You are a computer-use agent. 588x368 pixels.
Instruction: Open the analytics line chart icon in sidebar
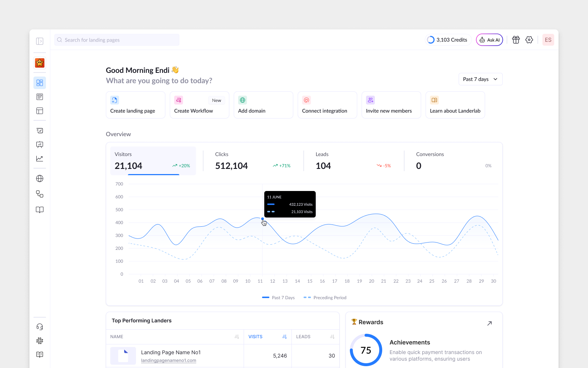coord(40,159)
